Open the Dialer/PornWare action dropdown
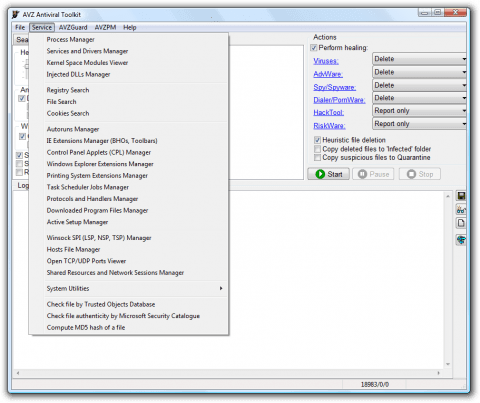 419,98
